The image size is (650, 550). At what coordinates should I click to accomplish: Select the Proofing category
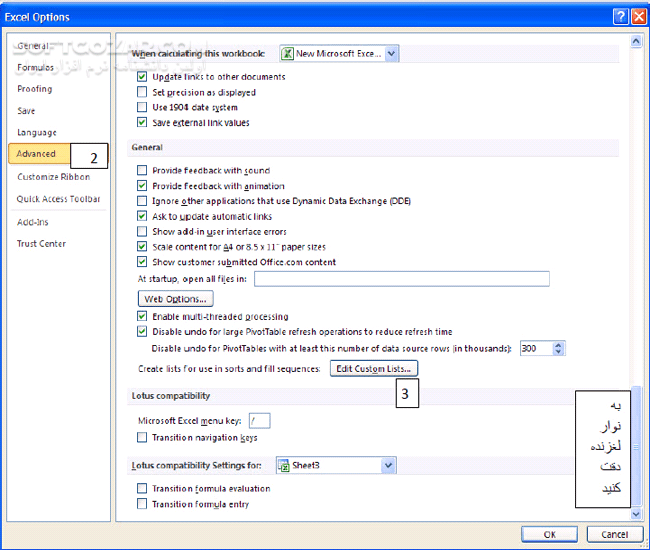coord(35,89)
